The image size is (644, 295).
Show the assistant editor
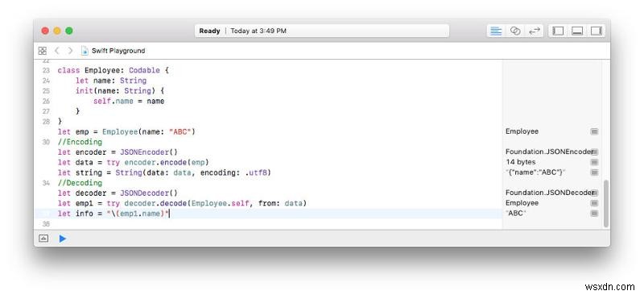[x=515, y=31]
